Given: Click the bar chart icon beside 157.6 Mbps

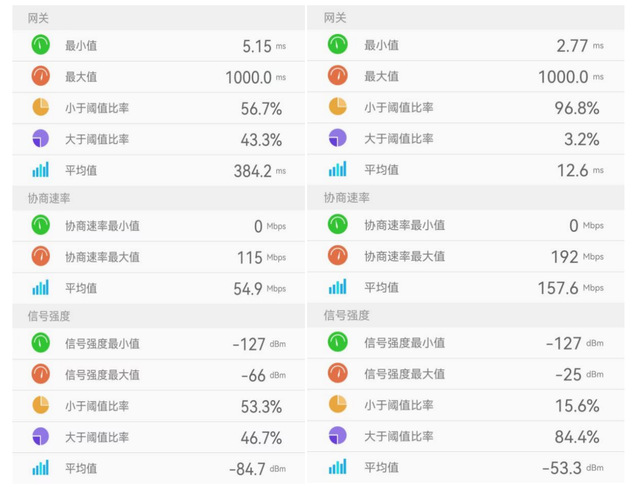Looking at the screenshot, I should (338, 287).
